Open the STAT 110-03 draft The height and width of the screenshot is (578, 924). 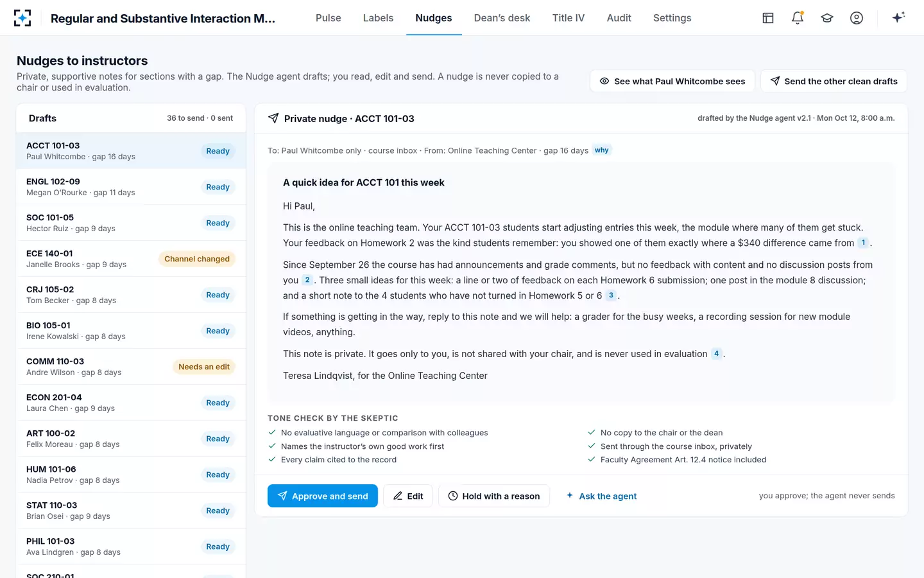tap(131, 511)
